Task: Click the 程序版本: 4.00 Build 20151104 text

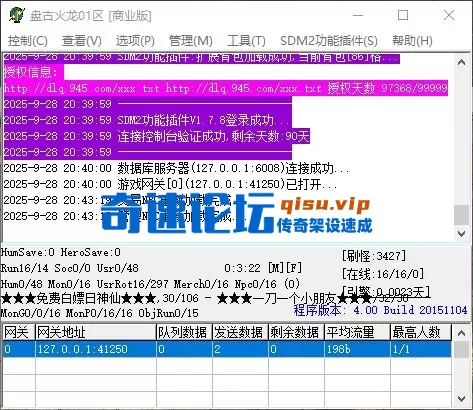Action: point(380,310)
